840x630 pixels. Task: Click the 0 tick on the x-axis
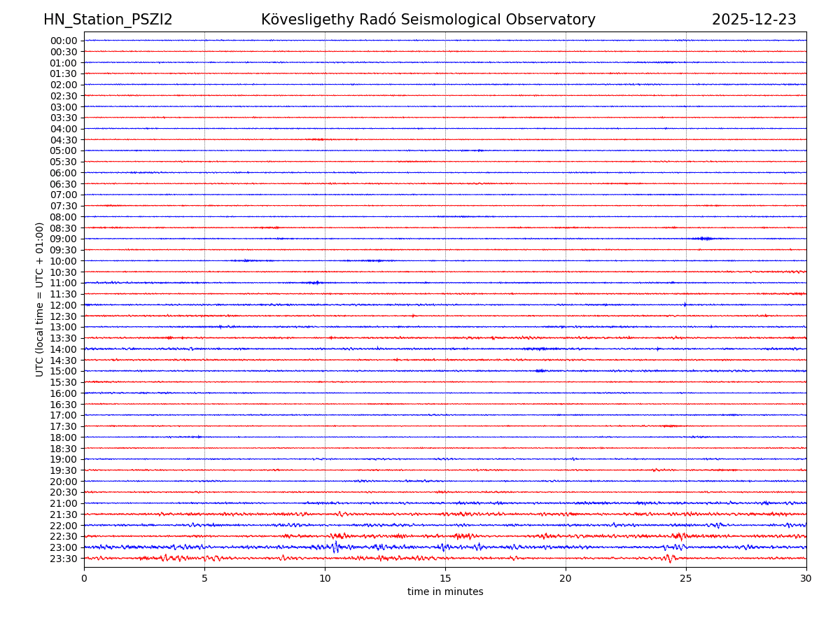(84, 578)
